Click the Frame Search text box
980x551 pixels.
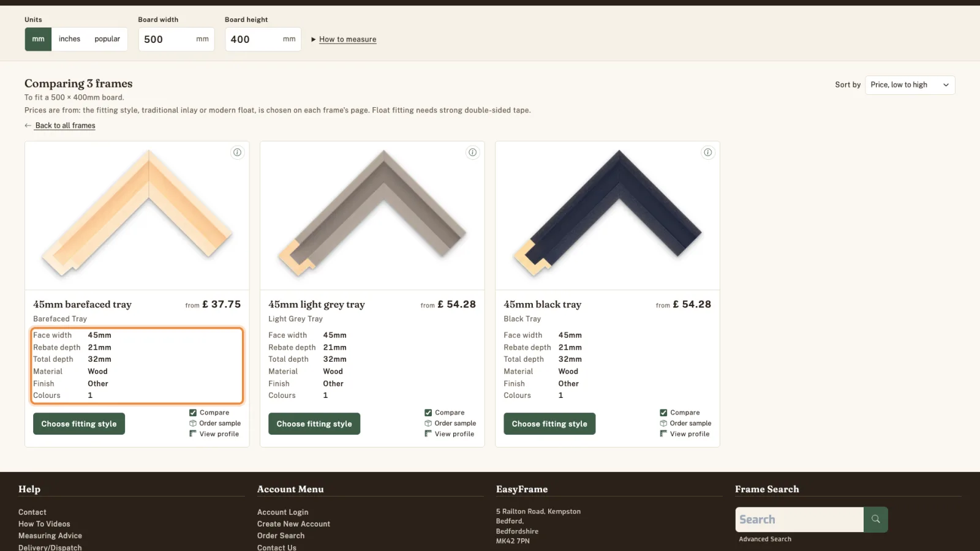pos(799,519)
